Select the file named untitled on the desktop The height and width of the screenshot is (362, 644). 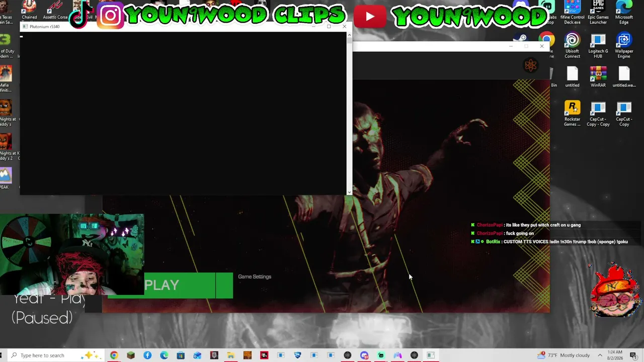[573, 77]
